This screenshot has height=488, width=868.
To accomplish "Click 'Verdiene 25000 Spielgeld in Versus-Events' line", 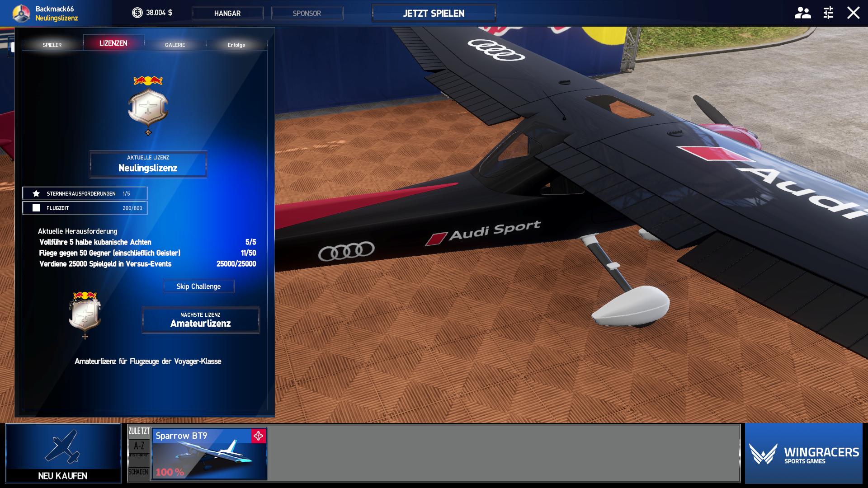I will (105, 264).
